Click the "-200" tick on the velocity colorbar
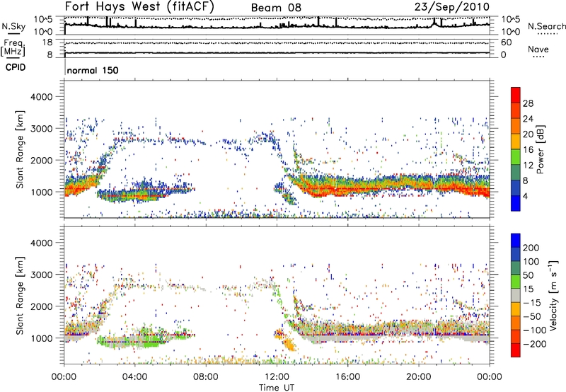The width and height of the screenshot is (566, 392). [534, 344]
